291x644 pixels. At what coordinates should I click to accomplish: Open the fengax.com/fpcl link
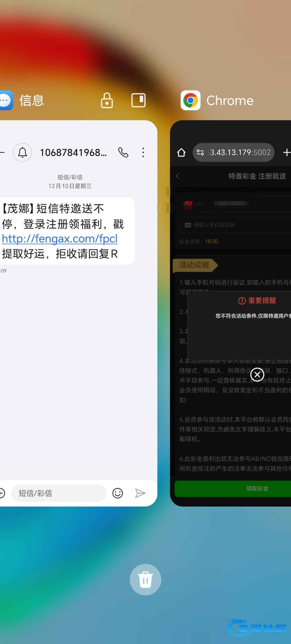point(60,239)
